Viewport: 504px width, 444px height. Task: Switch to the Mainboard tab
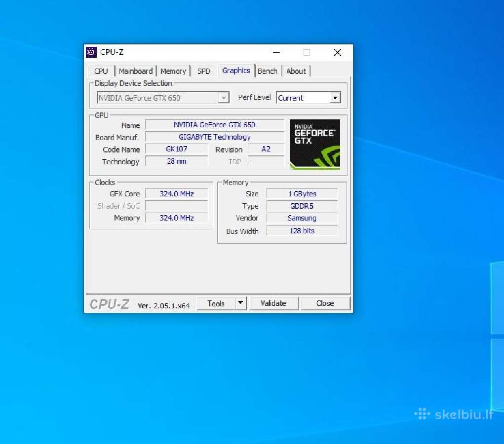point(136,71)
